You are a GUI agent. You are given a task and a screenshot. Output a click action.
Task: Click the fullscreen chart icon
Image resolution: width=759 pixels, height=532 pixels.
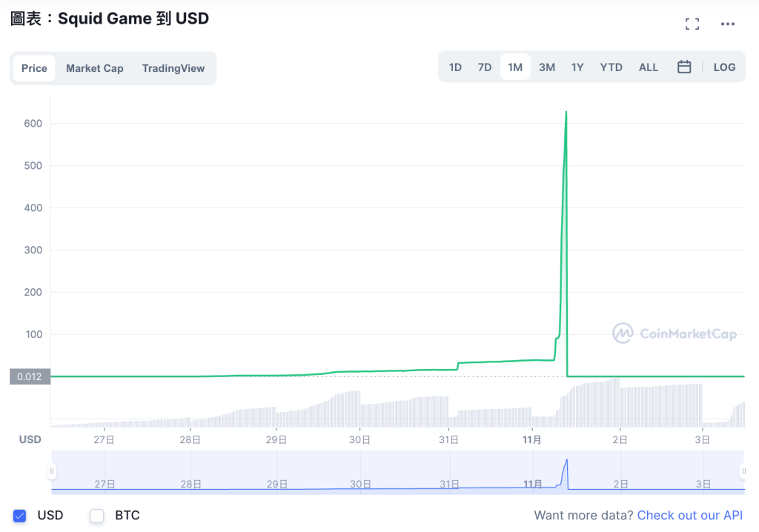(692, 24)
